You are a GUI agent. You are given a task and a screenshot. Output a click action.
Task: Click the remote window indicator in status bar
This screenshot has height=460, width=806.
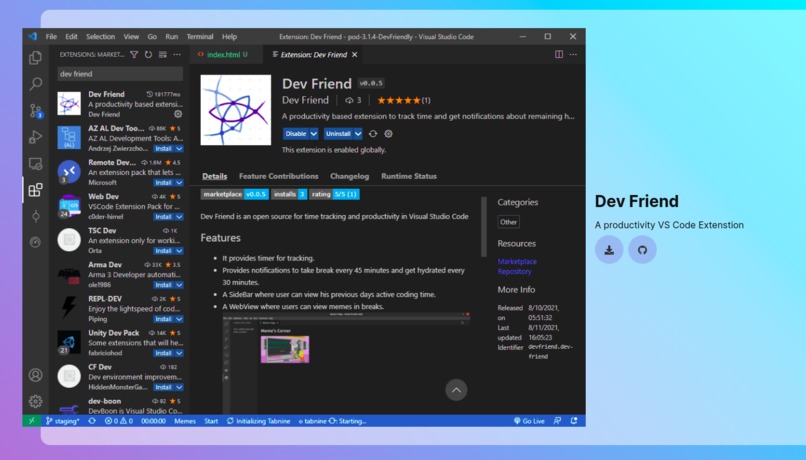click(x=31, y=420)
